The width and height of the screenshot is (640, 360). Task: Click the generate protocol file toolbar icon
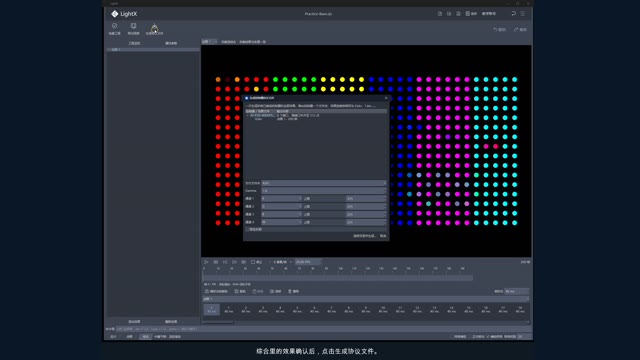point(154,28)
